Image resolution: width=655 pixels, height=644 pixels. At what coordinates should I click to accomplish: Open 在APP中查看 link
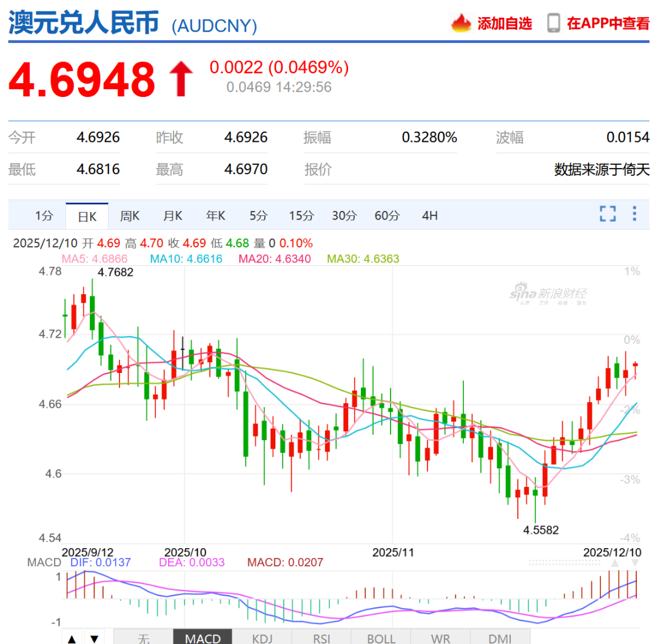[x=608, y=24]
